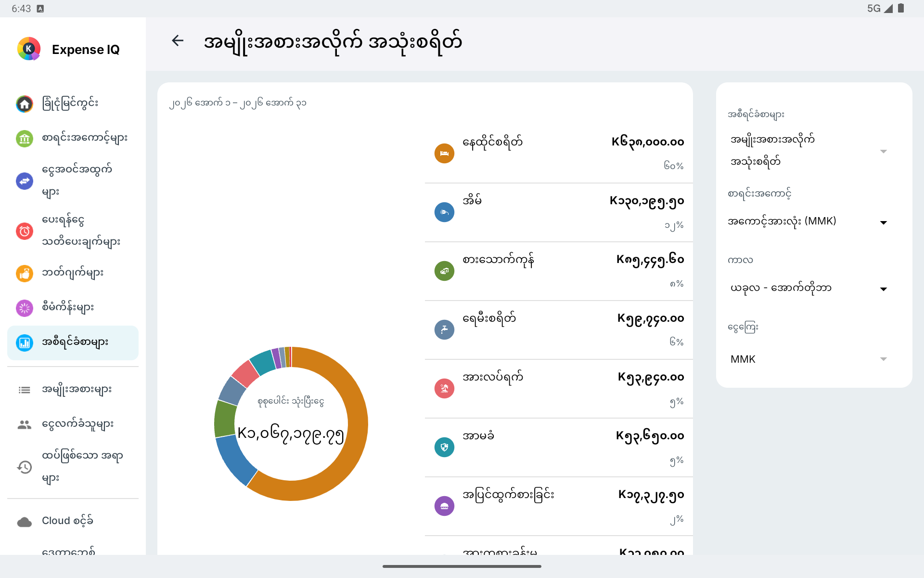The width and height of the screenshot is (924, 578).
Task: Open စာရင်းအကောင့်များ sidebar menu item
Action: click(73, 139)
